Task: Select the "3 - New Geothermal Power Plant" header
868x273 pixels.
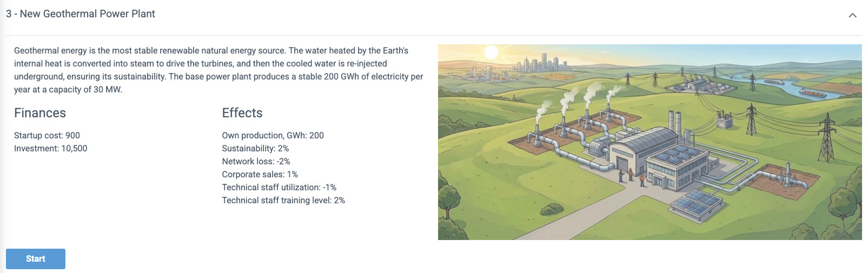Action: tap(81, 14)
